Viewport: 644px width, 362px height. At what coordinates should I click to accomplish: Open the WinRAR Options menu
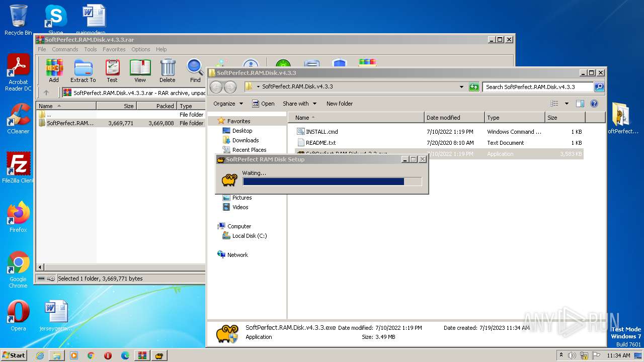tap(141, 49)
